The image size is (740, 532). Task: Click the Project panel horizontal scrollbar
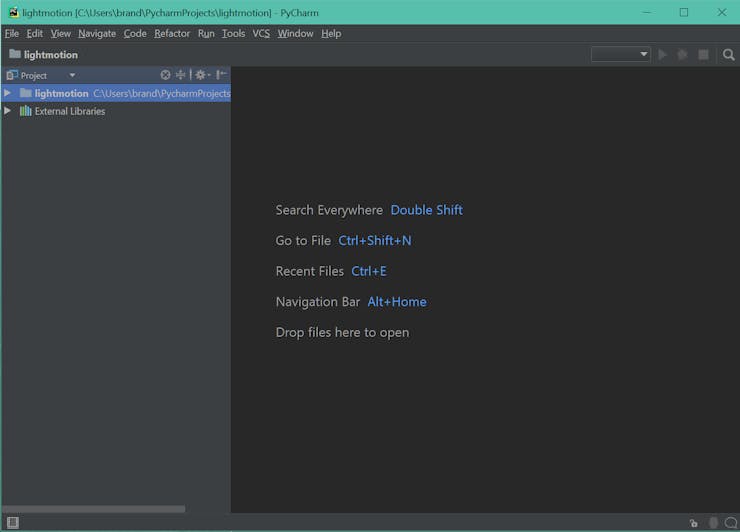93,509
